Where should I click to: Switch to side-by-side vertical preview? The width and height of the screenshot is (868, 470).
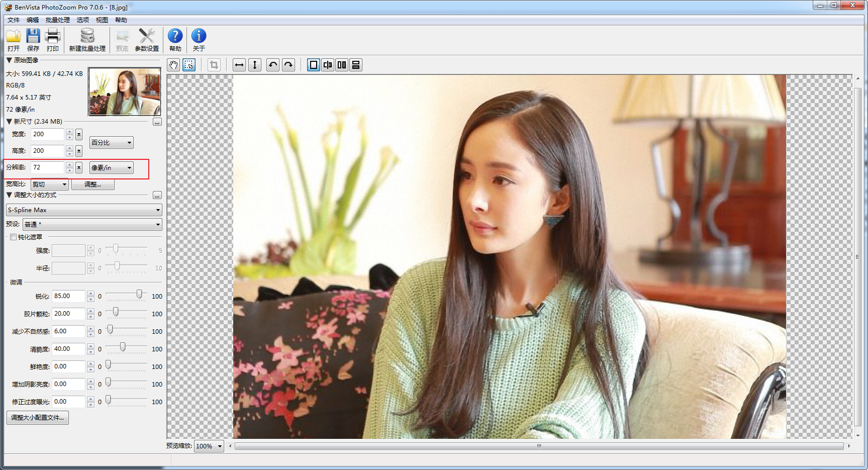(x=342, y=65)
